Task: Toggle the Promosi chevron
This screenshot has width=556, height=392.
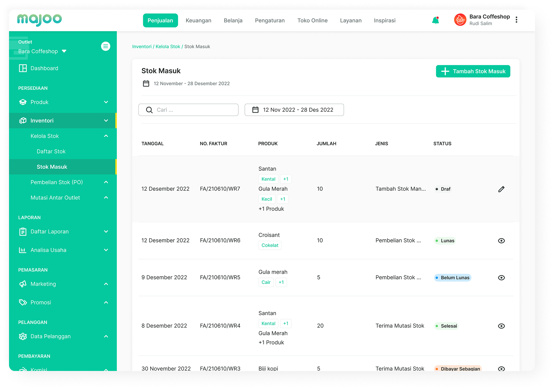Action: coord(106,302)
